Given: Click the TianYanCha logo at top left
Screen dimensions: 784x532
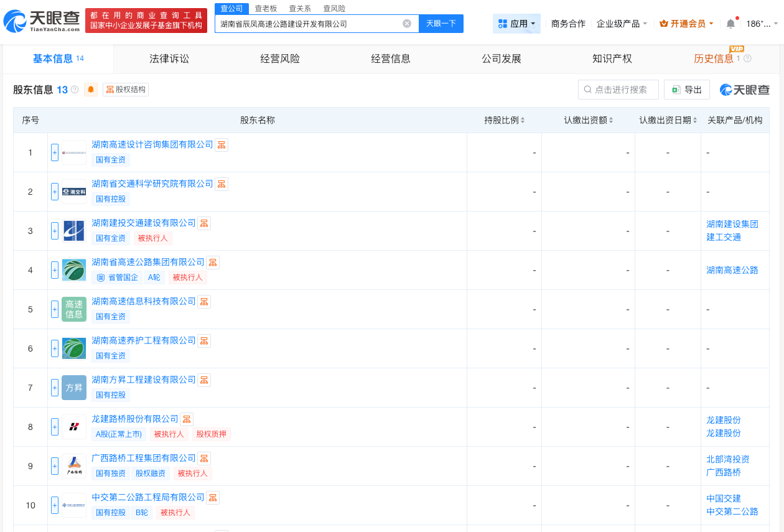Looking at the screenshot, I should click(42, 21).
